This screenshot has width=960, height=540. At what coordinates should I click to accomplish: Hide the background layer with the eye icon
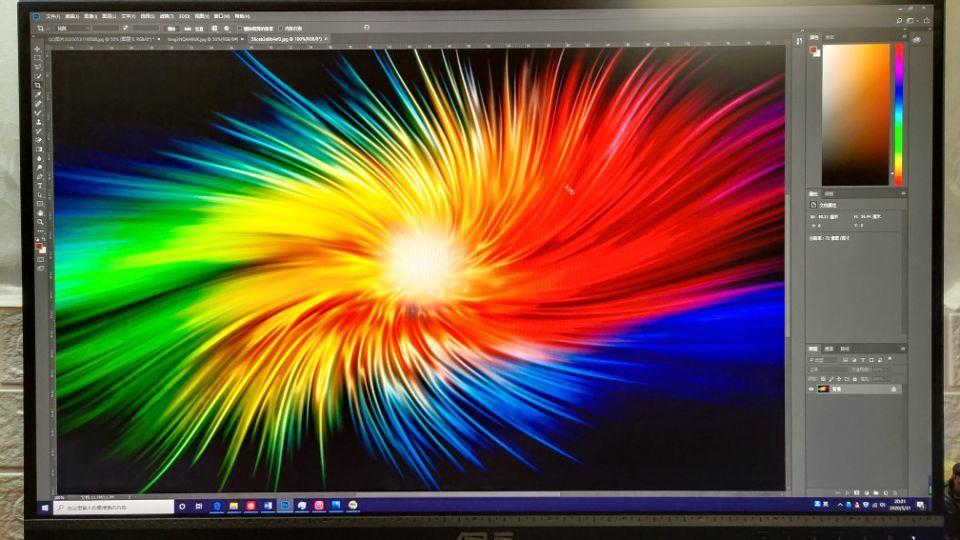(811, 389)
